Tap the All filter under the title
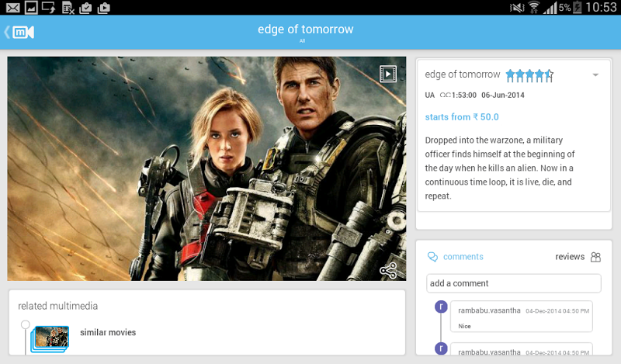 click(x=302, y=41)
